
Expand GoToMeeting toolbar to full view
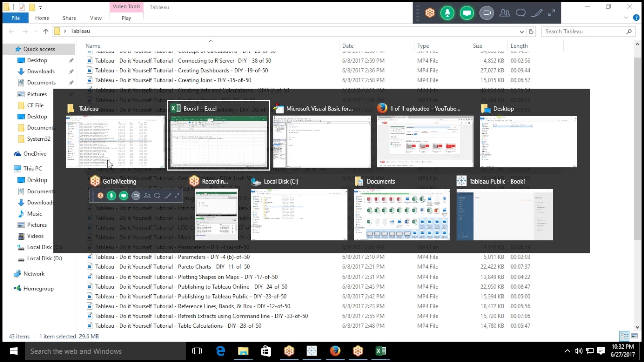(x=552, y=13)
